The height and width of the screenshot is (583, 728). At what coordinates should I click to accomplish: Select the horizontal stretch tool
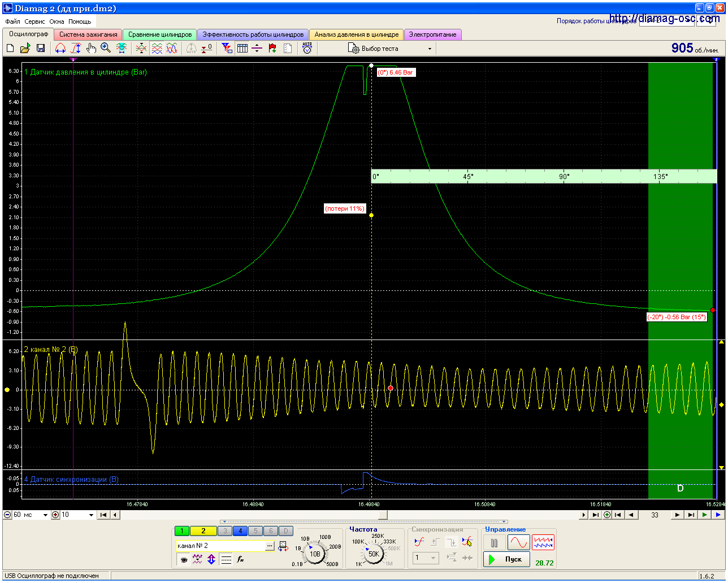pos(60,49)
